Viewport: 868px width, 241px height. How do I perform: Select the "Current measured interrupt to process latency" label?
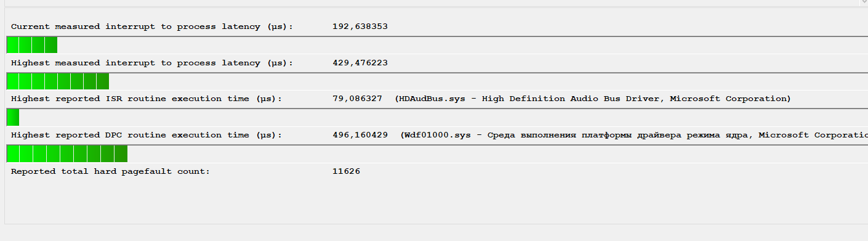click(x=152, y=27)
